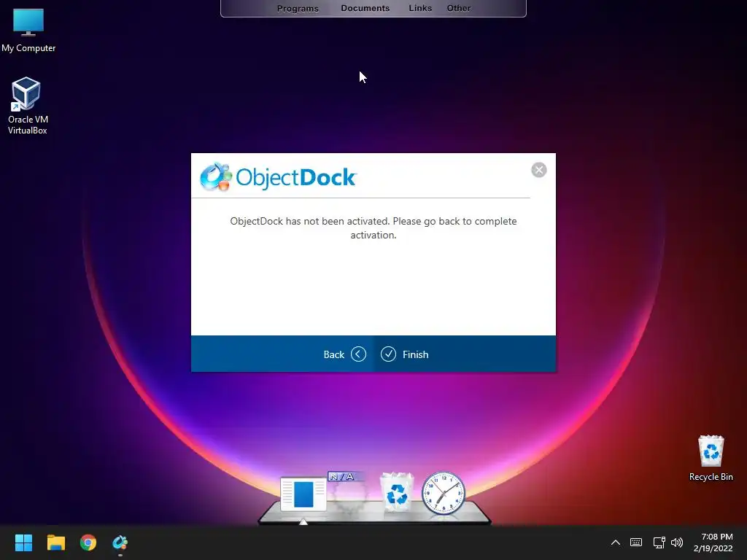Click the analog clock docklet in the dock
Image resolution: width=747 pixels, height=560 pixels.
pyautogui.click(x=443, y=493)
